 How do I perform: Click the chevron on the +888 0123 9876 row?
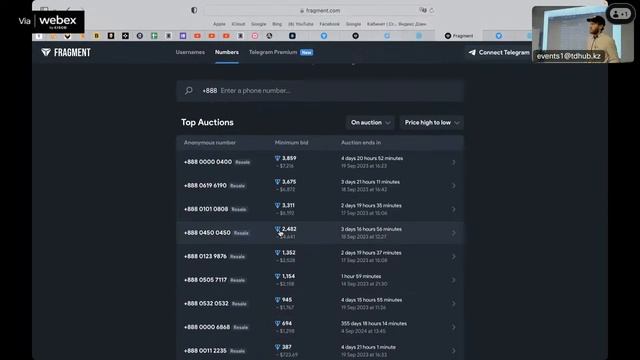(453, 257)
